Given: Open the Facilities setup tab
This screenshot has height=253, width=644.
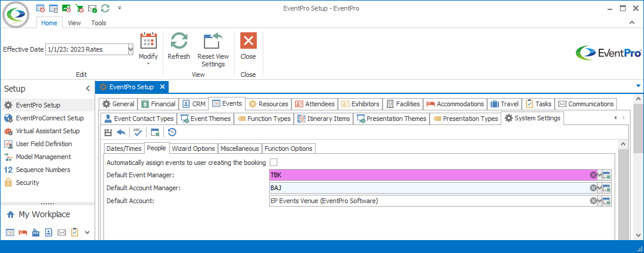Looking at the screenshot, I should [403, 104].
